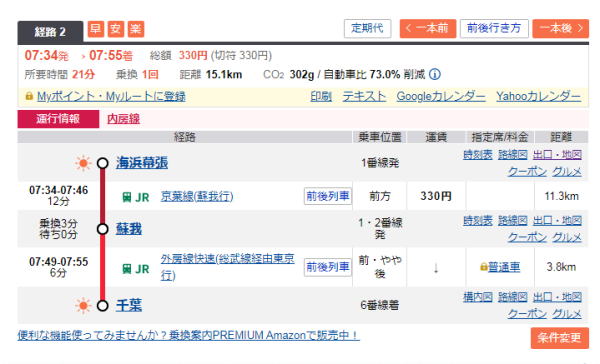Click the 海浜幕張 station circle marker
Viewport: 600px width, 364px height.
click(103, 163)
